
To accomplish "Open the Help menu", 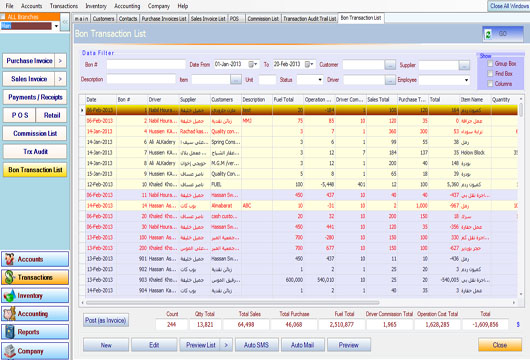I will pos(183,6).
